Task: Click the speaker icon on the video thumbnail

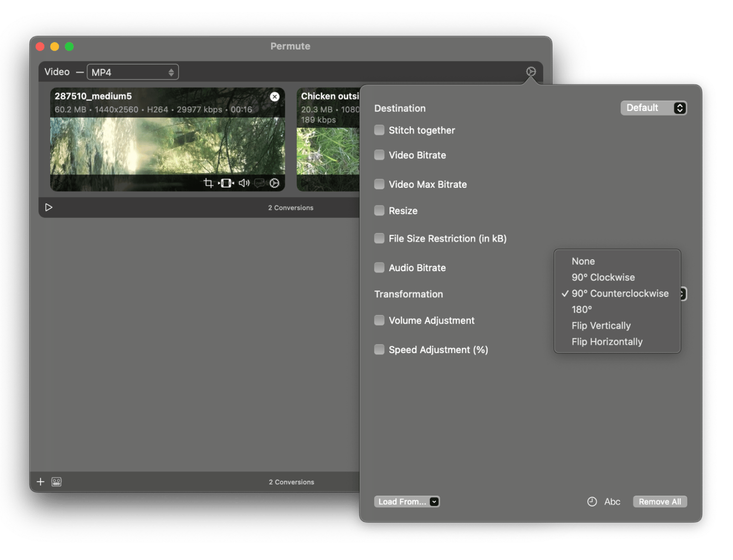Action: click(x=243, y=183)
